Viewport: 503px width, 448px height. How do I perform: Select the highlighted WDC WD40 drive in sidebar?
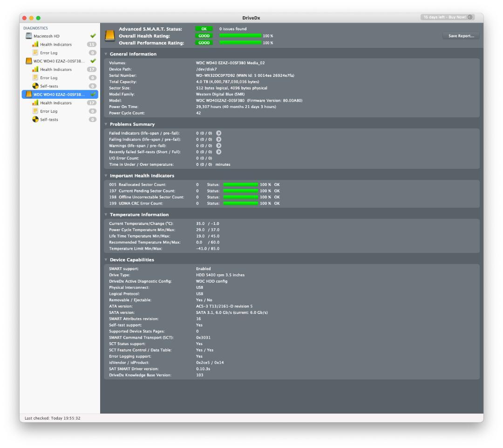(x=58, y=95)
